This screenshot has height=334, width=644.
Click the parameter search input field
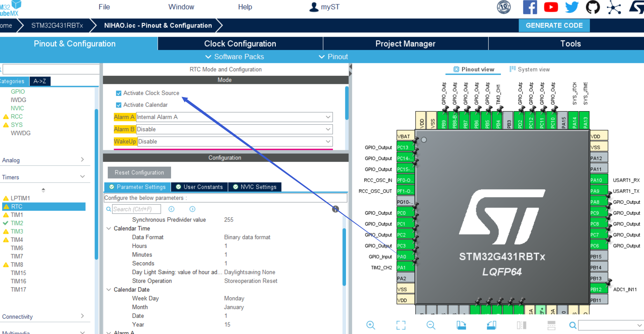point(136,209)
